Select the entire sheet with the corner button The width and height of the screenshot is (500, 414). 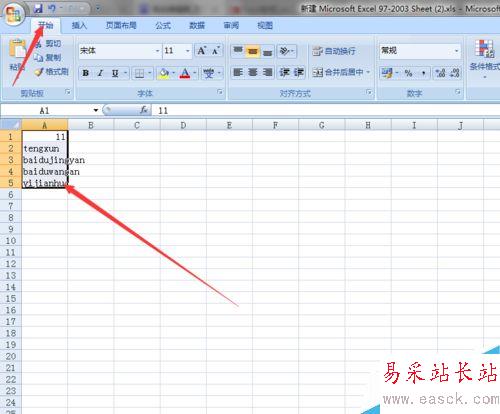11,125
